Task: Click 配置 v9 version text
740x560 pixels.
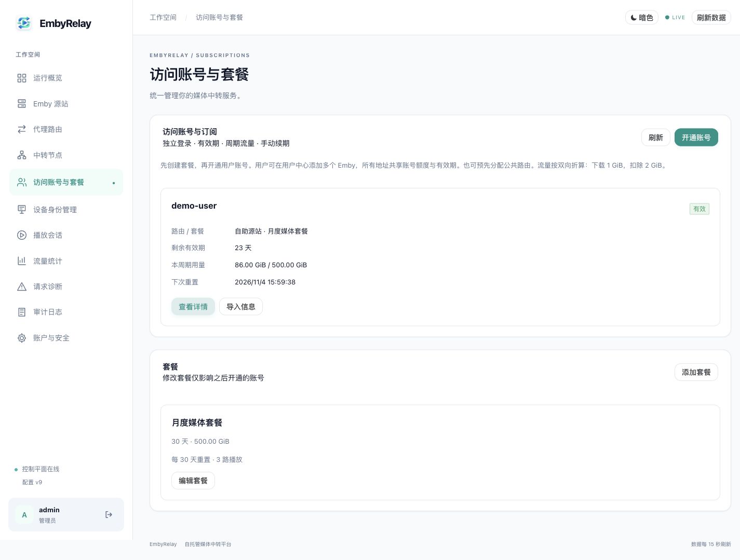Action: [32, 482]
